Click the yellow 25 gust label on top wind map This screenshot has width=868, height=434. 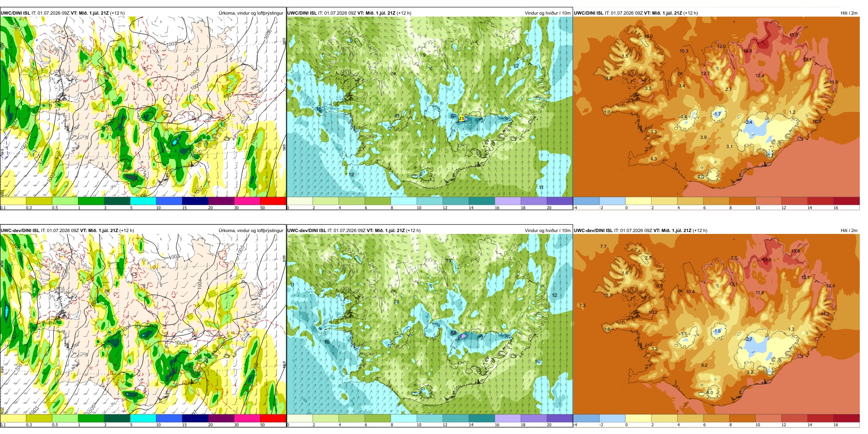[x=461, y=118]
